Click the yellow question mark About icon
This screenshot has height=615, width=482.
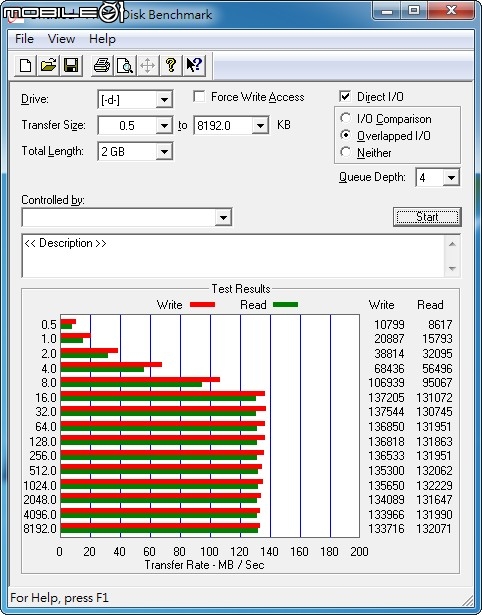pyautogui.click(x=171, y=65)
